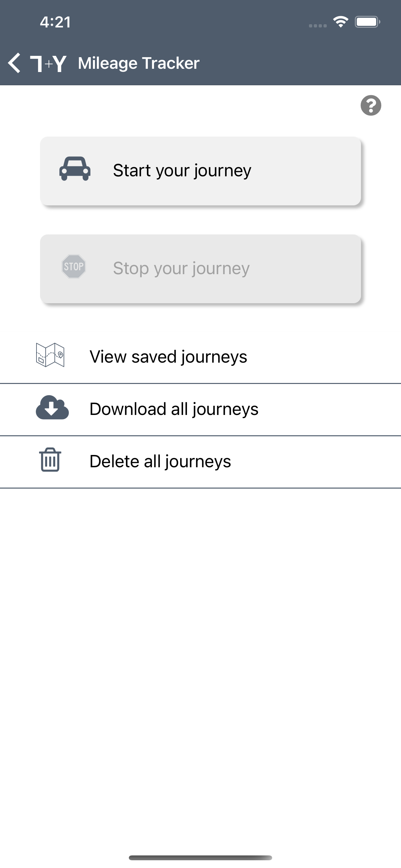Image resolution: width=401 pixels, height=868 pixels.
Task: Tap the trash can icon
Action: [50, 460]
